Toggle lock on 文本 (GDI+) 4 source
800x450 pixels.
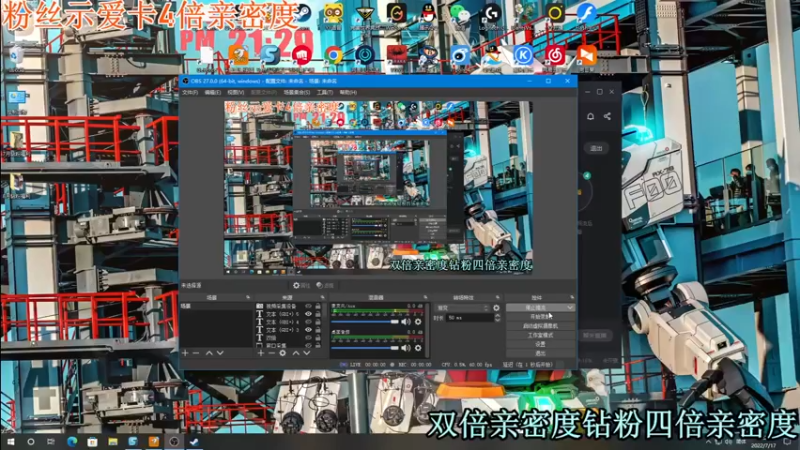318,322
